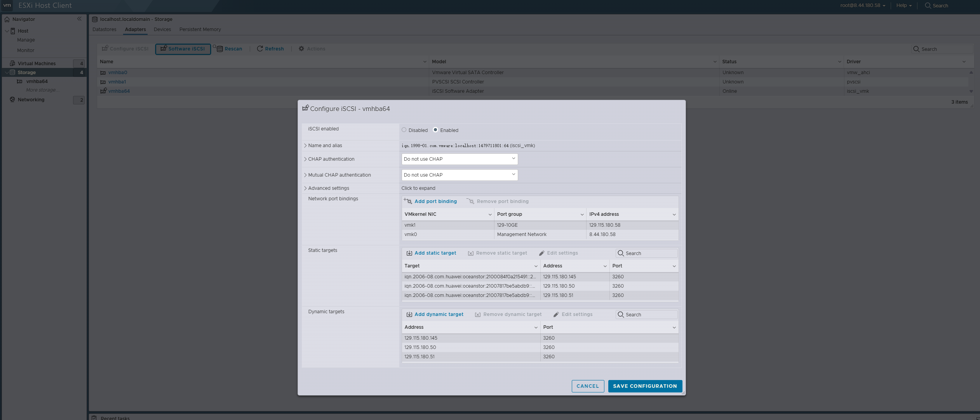Switch to the Adapters tab

[x=136, y=30]
